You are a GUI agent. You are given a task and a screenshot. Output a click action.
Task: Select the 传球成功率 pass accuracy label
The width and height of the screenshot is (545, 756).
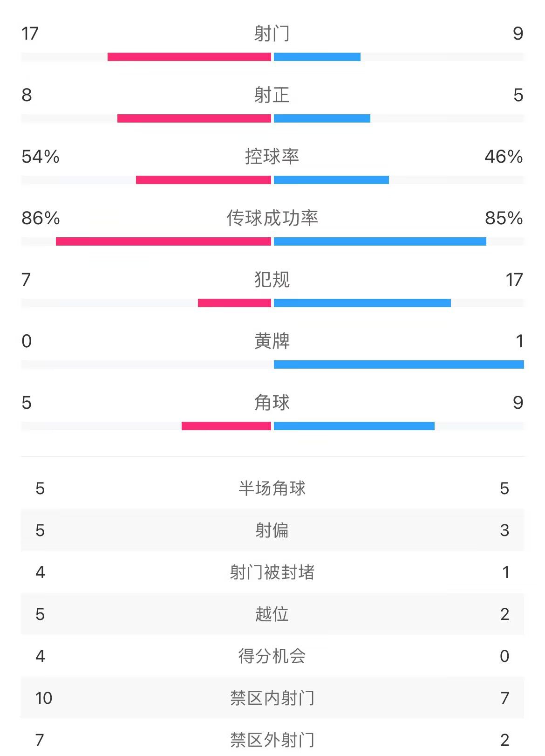click(x=272, y=218)
